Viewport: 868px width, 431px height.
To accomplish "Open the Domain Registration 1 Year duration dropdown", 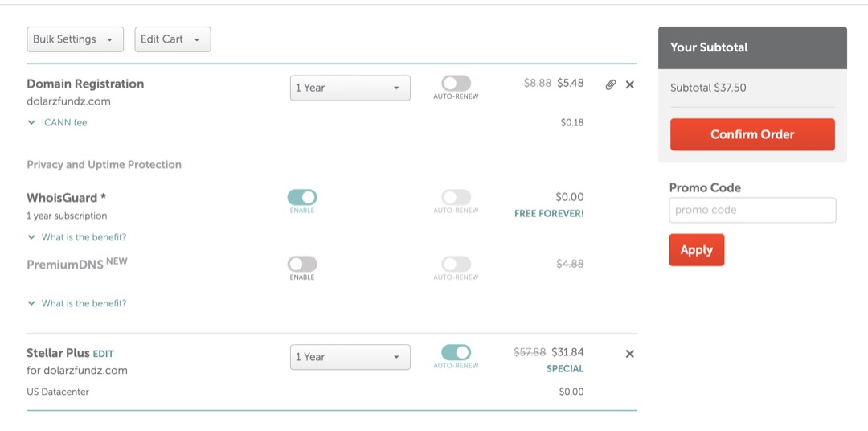I will (x=350, y=88).
